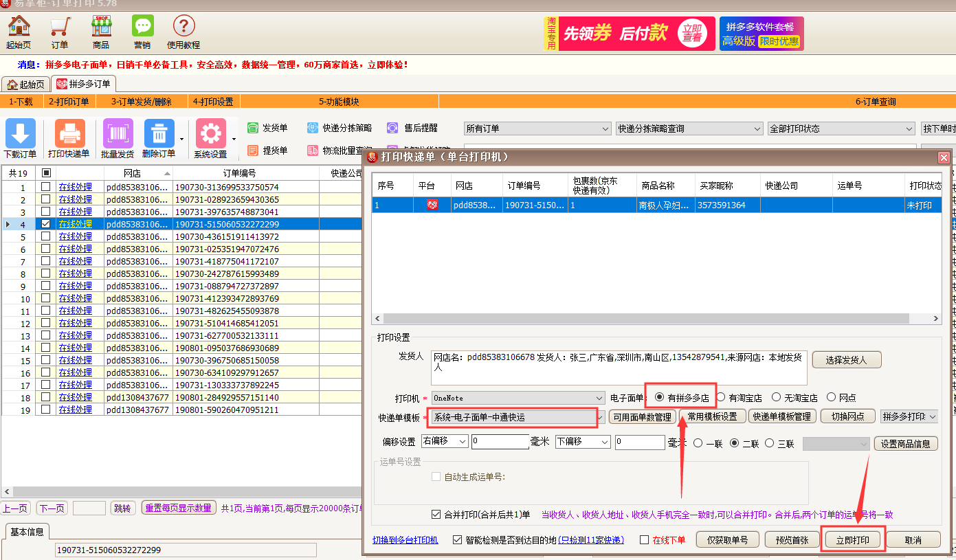Click the 可用面单数管理 button
Image resolution: width=956 pixels, height=560 pixels.
[643, 416]
